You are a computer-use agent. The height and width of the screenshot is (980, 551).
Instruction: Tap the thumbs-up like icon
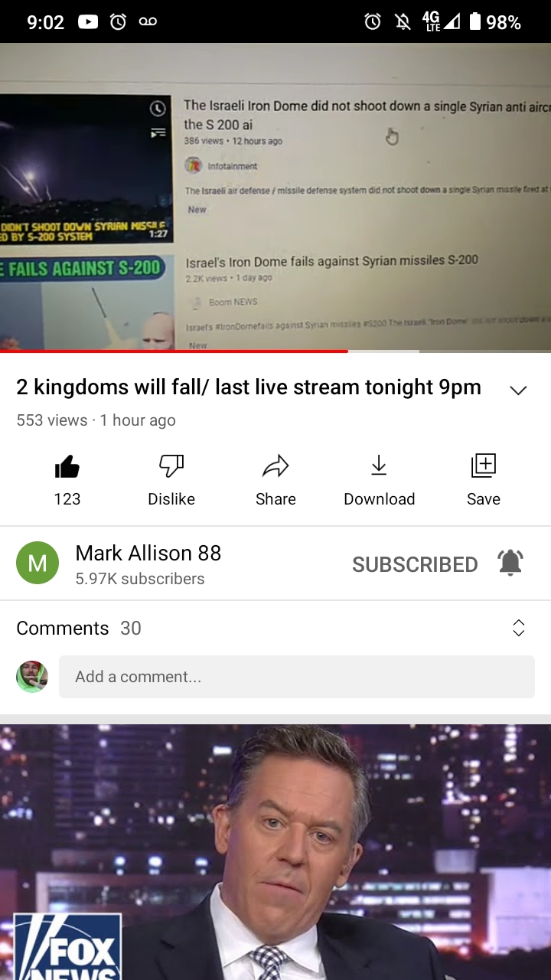pos(67,465)
